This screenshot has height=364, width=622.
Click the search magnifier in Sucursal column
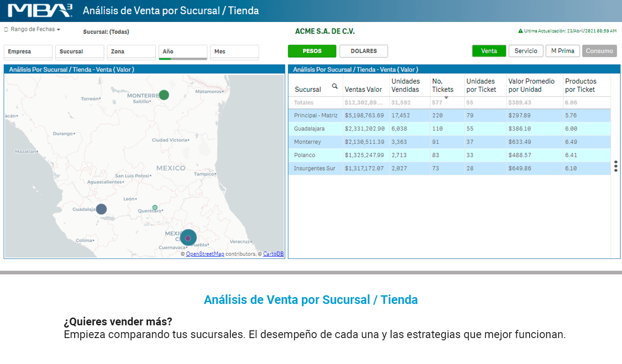point(335,86)
